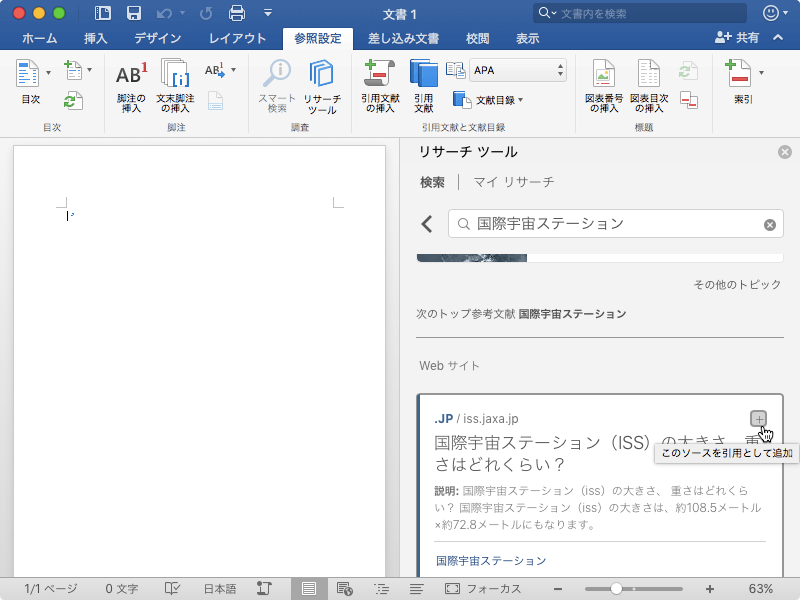Open the 校閲 tab
This screenshot has width=800, height=600.
click(478, 38)
